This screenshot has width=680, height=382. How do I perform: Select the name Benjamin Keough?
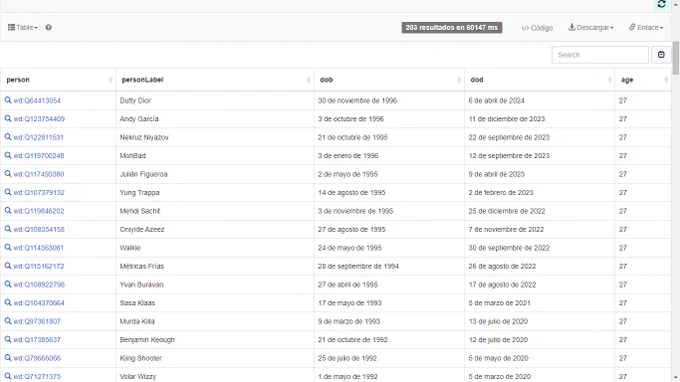[147, 340]
